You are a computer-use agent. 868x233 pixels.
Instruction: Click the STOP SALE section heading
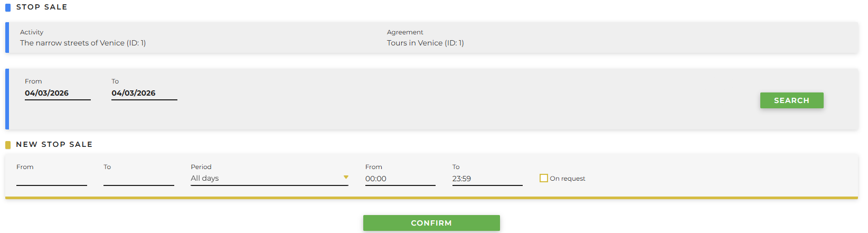(x=42, y=7)
